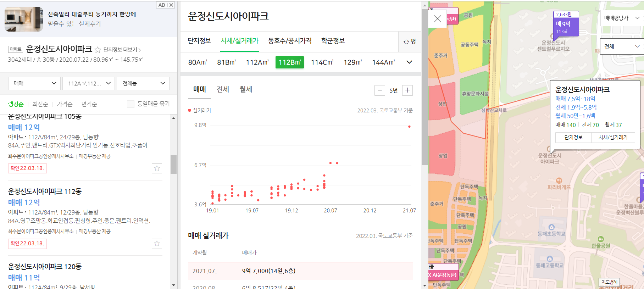The image size is (644, 289).
Task: Favorite 운정신도시아이파크 with star icon by title
Action: click(x=98, y=50)
